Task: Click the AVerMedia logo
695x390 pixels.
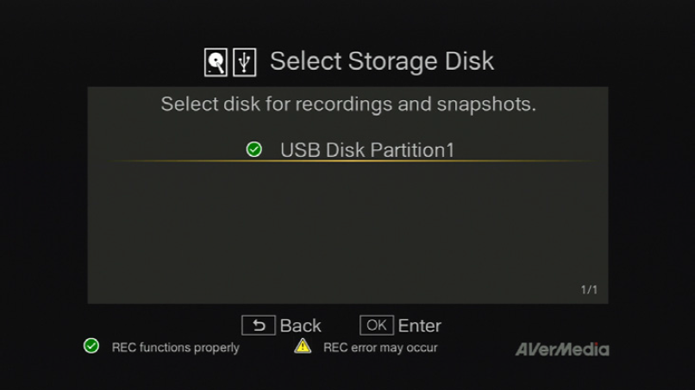Action: (562, 349)
